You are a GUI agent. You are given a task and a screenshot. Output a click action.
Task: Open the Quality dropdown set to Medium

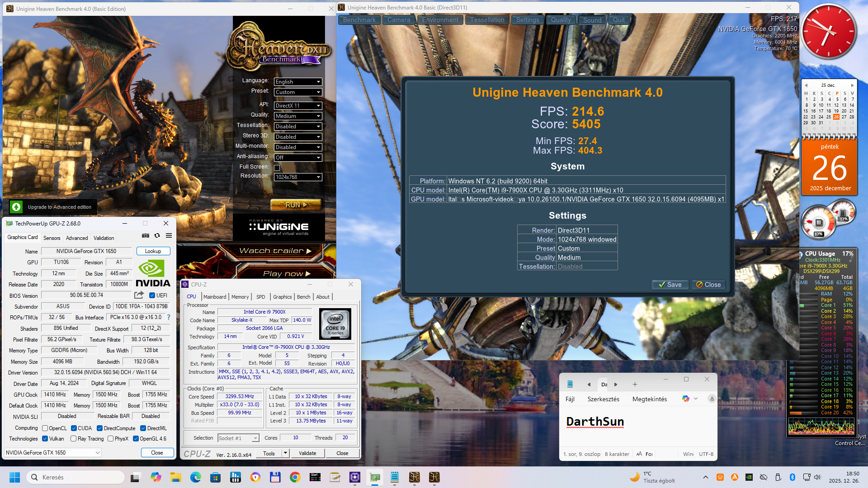pos(297,116)
